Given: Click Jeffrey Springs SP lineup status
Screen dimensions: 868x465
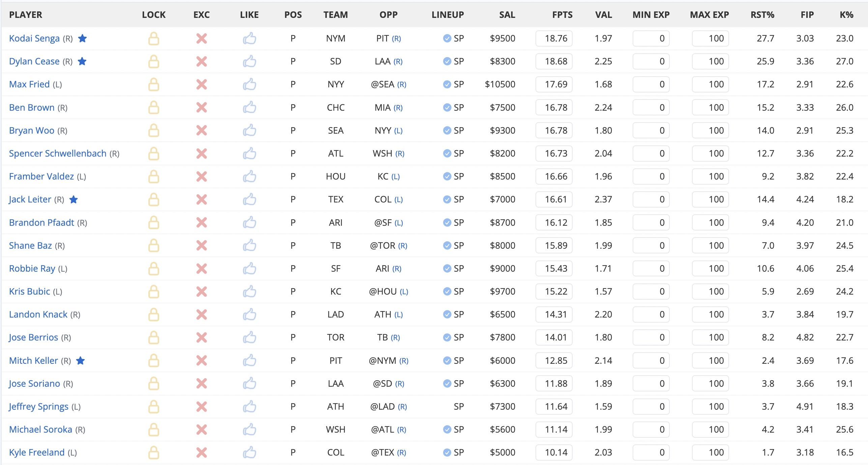Looking at the screenshot, I should (x=459, y=407).
